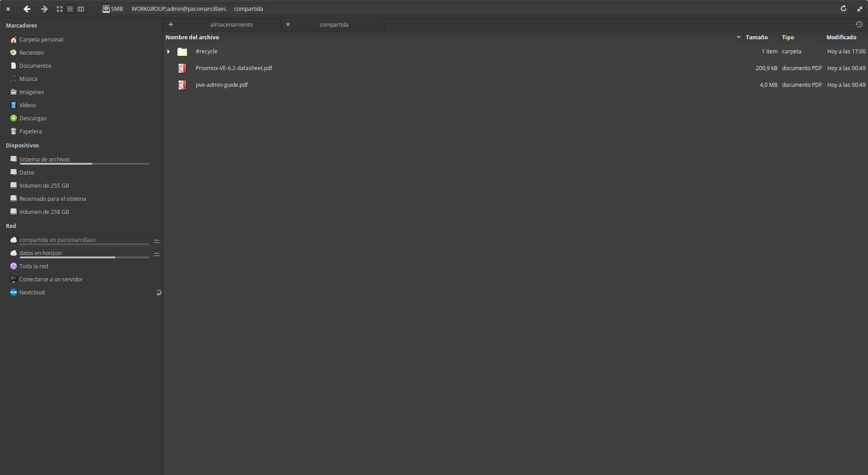Sort files by Tamaño column
Viewport: 868px width, 475px height.
coord(756,38)
